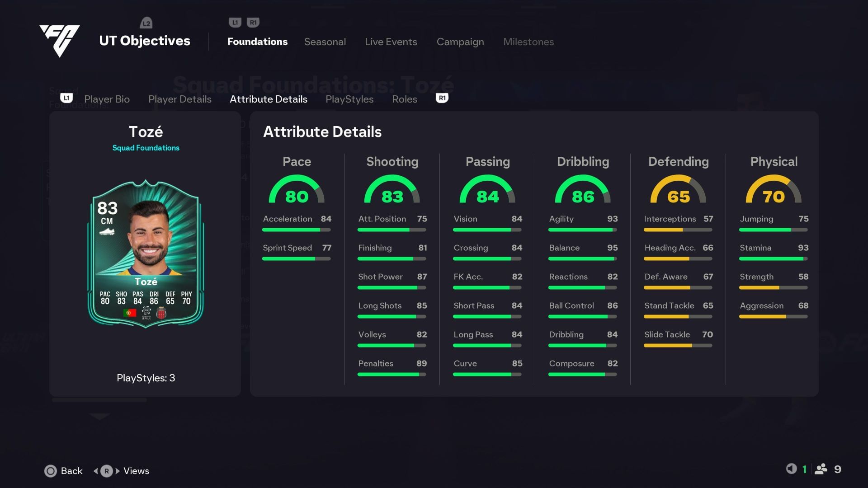
Task: Click the Back label at bottom
Action: point(71,471)
